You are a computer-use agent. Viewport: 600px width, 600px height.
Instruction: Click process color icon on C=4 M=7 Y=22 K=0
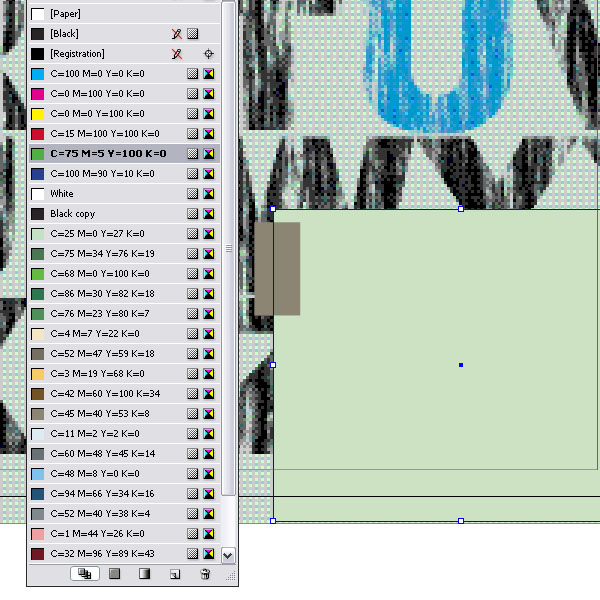point(192,334)
